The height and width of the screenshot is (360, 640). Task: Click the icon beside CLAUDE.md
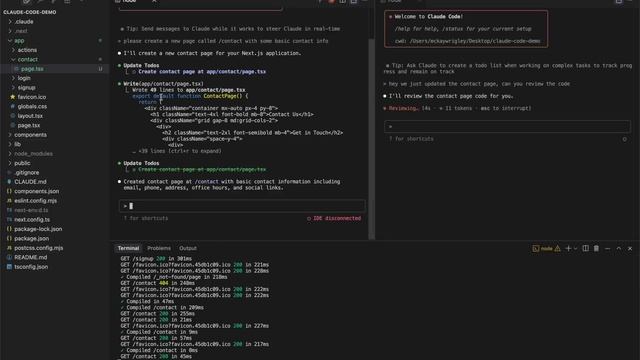pos(9,182)
